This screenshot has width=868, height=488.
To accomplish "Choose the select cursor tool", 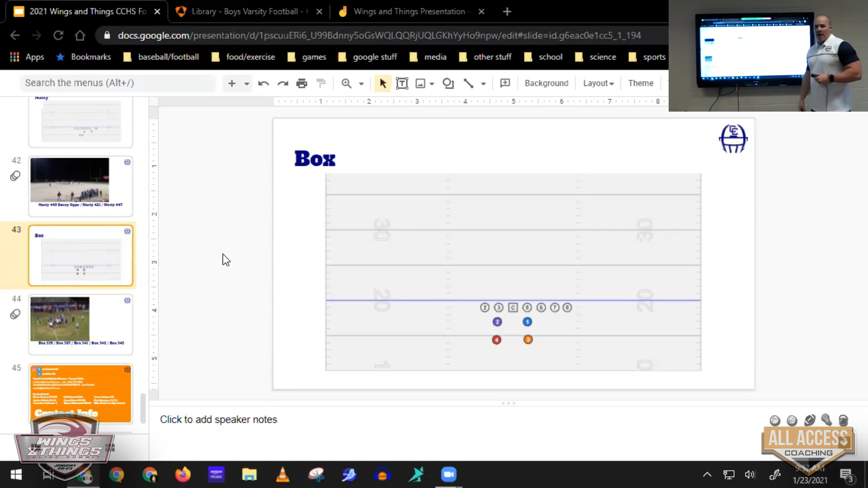I will 382,83.
